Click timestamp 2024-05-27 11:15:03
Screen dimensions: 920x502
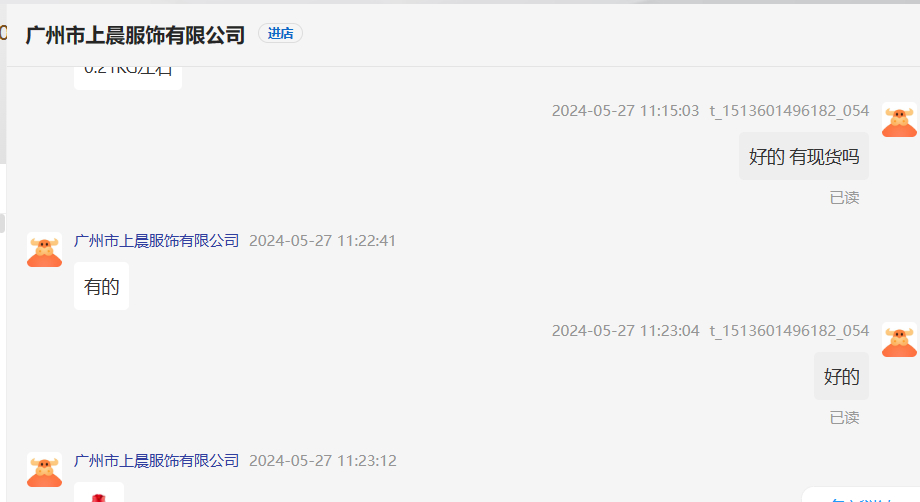click(x=625, y=111)
